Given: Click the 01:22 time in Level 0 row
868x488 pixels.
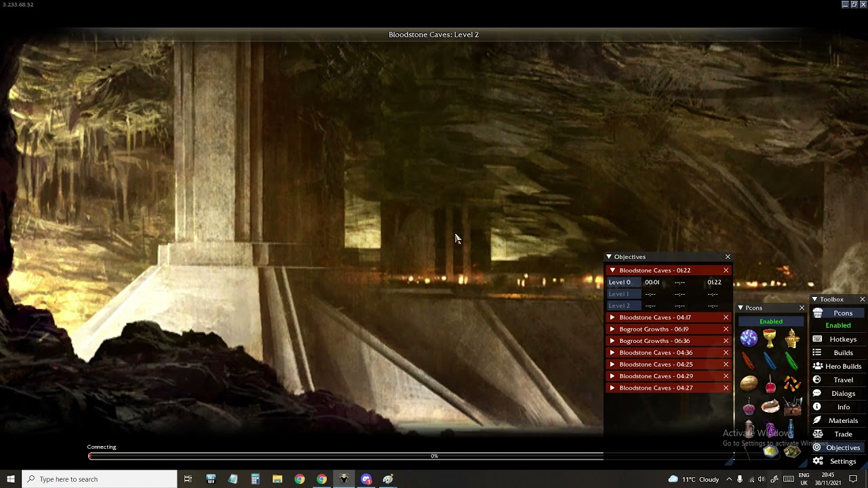Looking at the screenshot, I should tap(714, 282).
